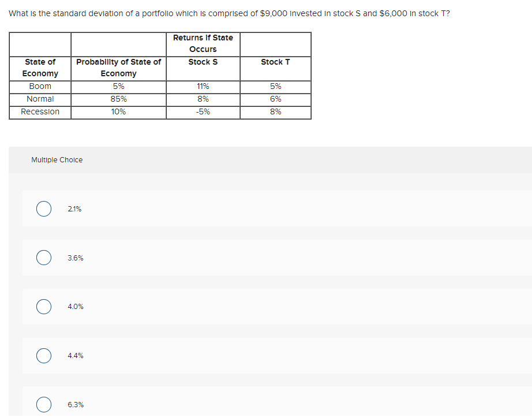Viewport: 532px width, 417px height.
Task: Select the 4.4% radio button
Action: coord(43,356)
